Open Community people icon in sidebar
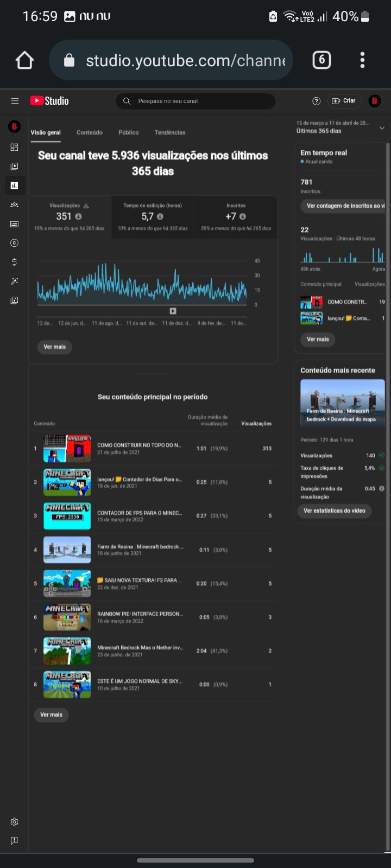 coord(15,205)
